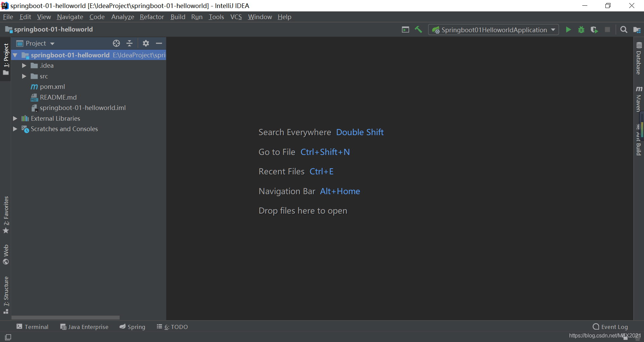Open the Run menu
Image resolution: width=644 pixels, height=342 pixels.
pyautogui.click(x=197, y=17)
